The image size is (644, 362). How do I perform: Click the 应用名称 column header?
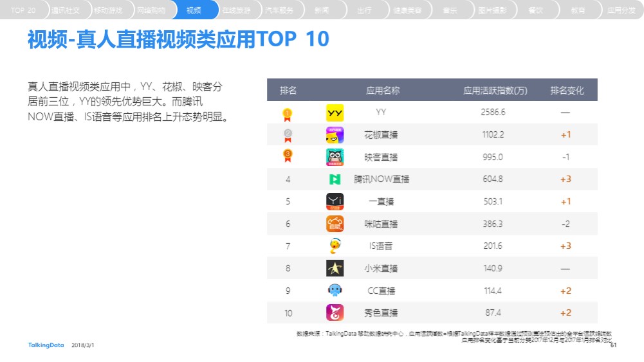[x=382, y=90]
